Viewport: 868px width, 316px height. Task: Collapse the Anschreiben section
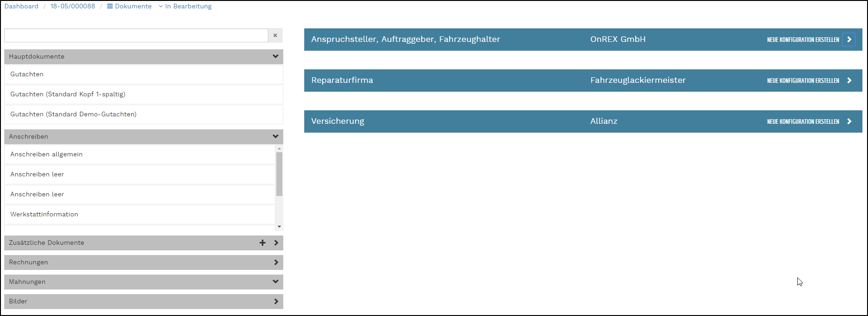(x=275, y=137)
